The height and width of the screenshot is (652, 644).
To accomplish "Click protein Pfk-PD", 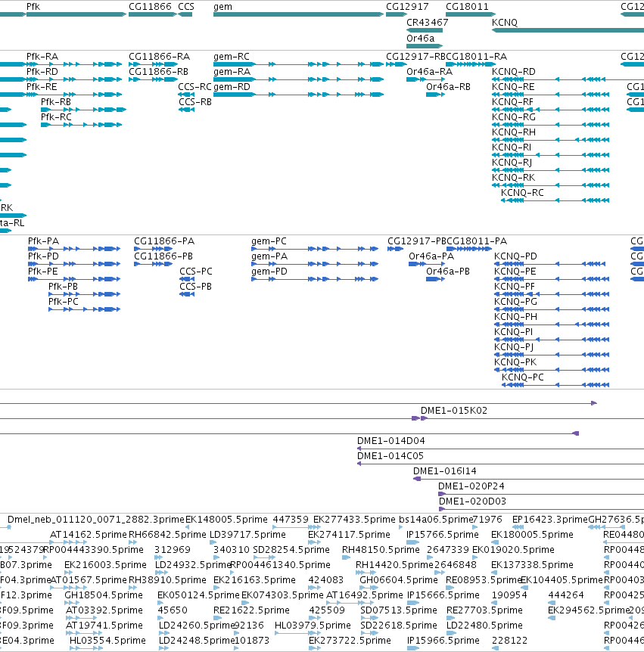I will 74,264.
